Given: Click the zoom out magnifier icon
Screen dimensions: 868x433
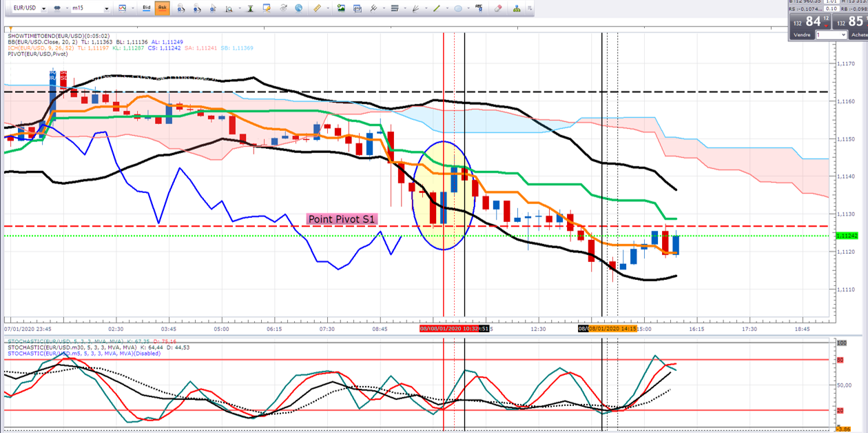Looking at the screenshot, I should coord(197,8).
